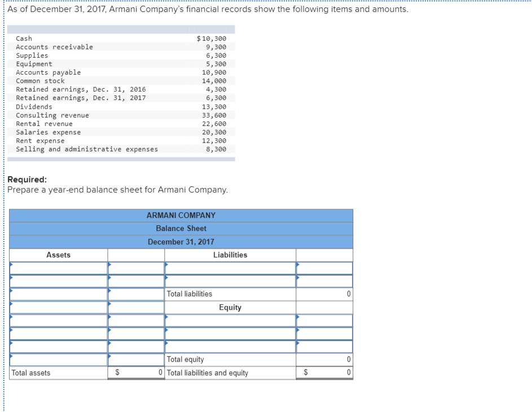
Task: Click asset amount field left of Total equity
Action: (136, 360)
